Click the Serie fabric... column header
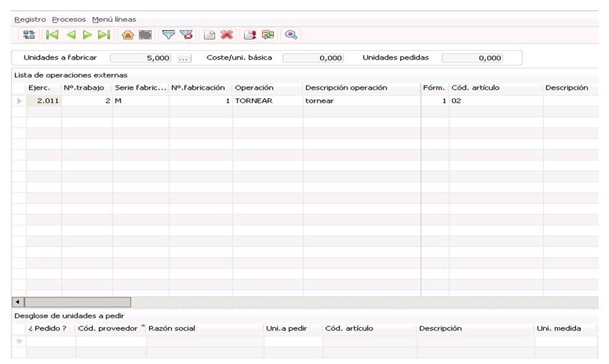 pyautogui.click(x=140, y=88)
